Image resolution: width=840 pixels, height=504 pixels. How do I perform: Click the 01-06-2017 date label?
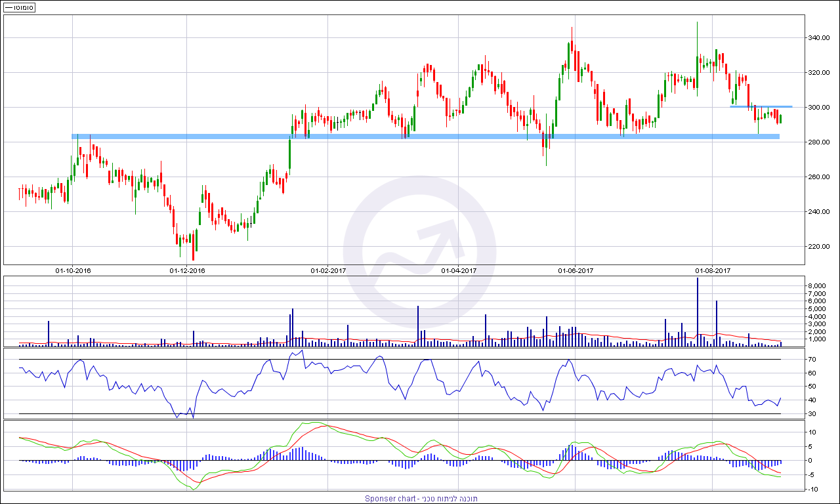(x=576, y=270)
